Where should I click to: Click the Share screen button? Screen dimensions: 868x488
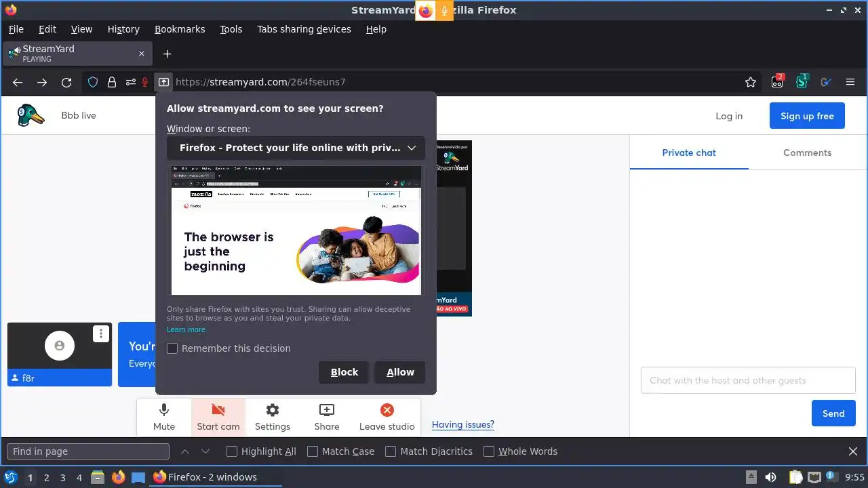327,417
